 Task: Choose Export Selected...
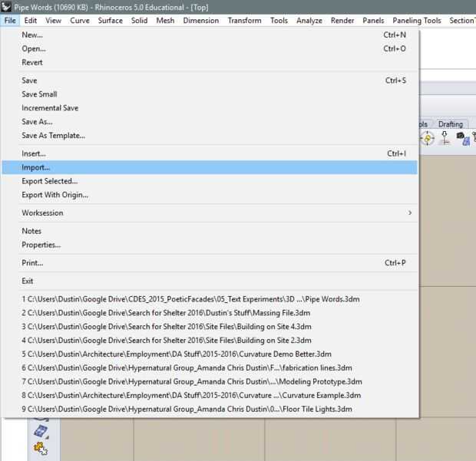210,181
